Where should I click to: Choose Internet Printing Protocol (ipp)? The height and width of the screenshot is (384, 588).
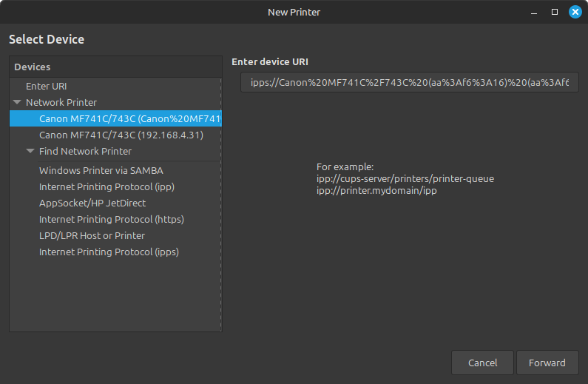tap(115, 186)
